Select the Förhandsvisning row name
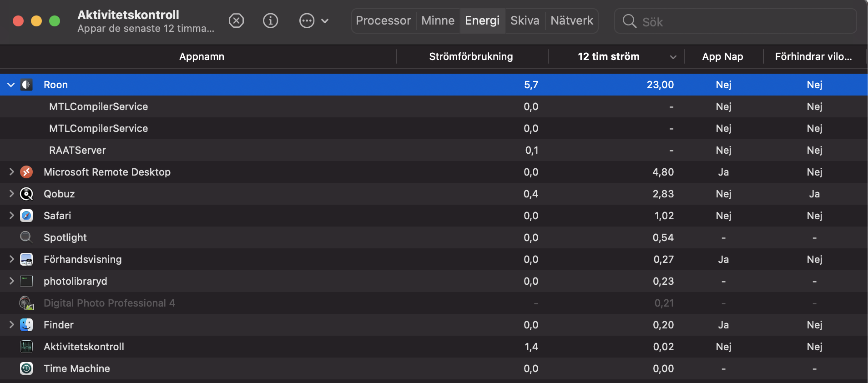The image size is (868, 383). 82,259
